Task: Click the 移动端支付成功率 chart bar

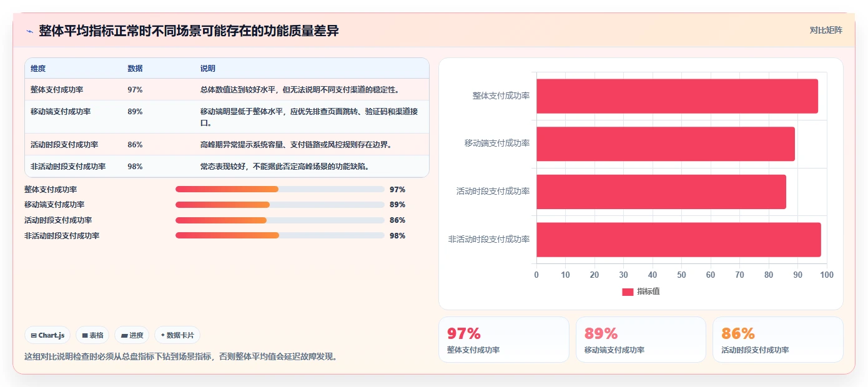Action: [666, 144]
